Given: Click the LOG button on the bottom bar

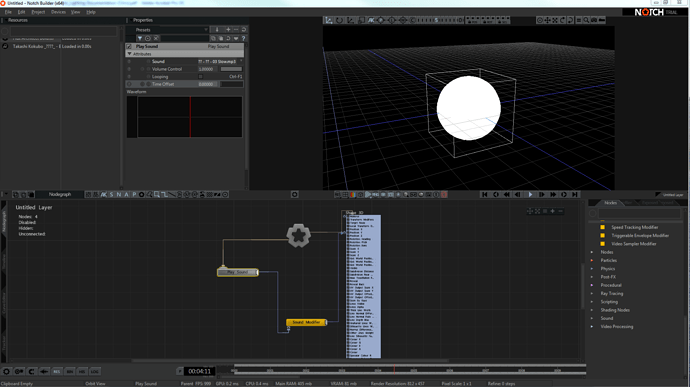Looking at the screenshot, I should 95,372.
